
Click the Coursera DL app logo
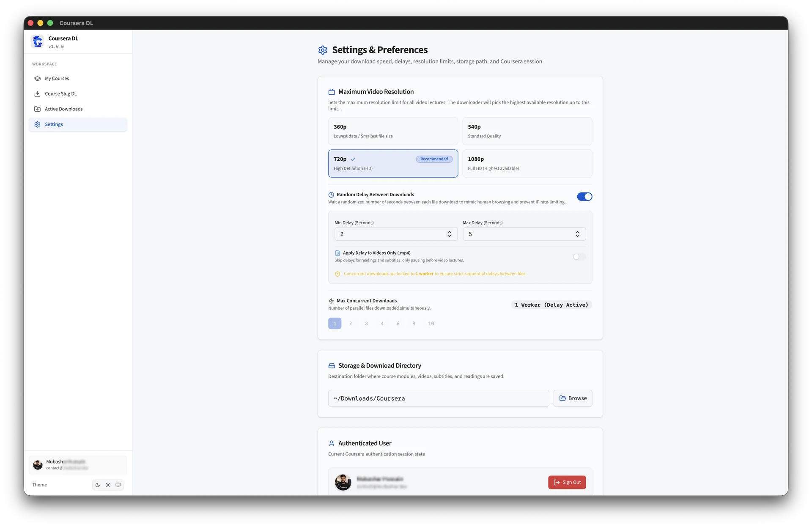click(38, 41)
